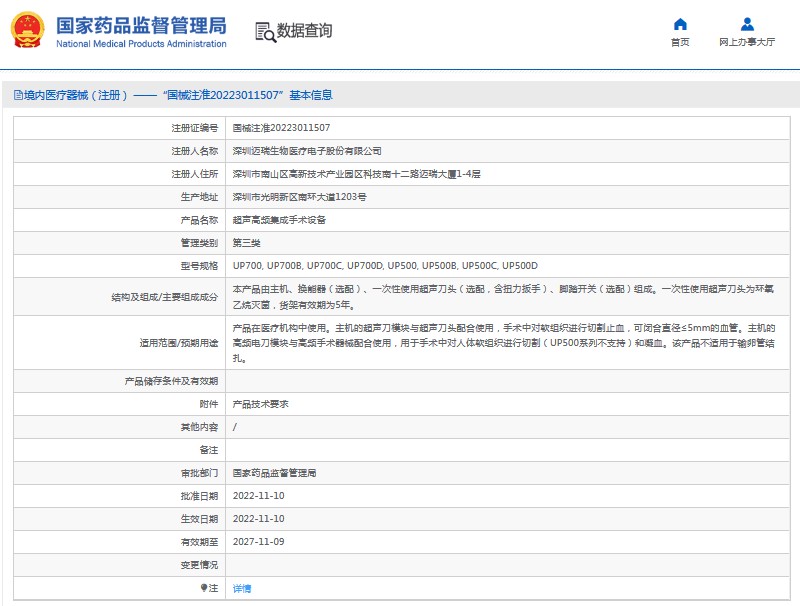
Task: Open the 网上办事大厅 text label
Action: point(747,43)
